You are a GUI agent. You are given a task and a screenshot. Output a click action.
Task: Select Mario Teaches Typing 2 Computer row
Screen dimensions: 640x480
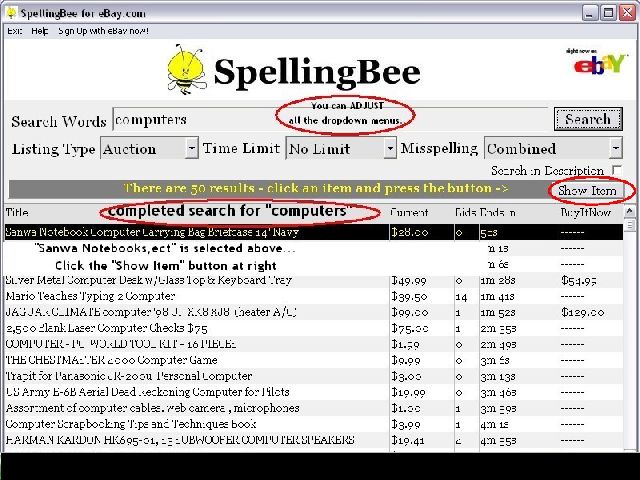[x=313, y=296]
